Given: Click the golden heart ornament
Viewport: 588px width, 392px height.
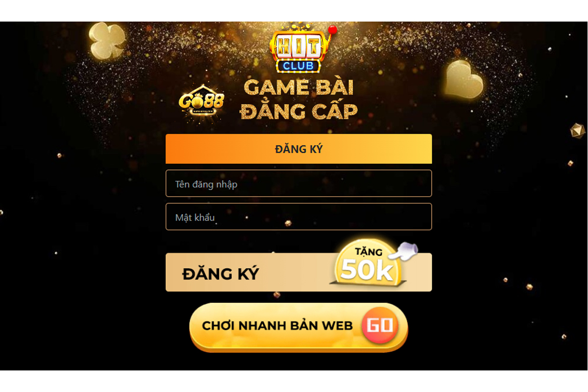Looking at the screenshot, I should [463, 78].
